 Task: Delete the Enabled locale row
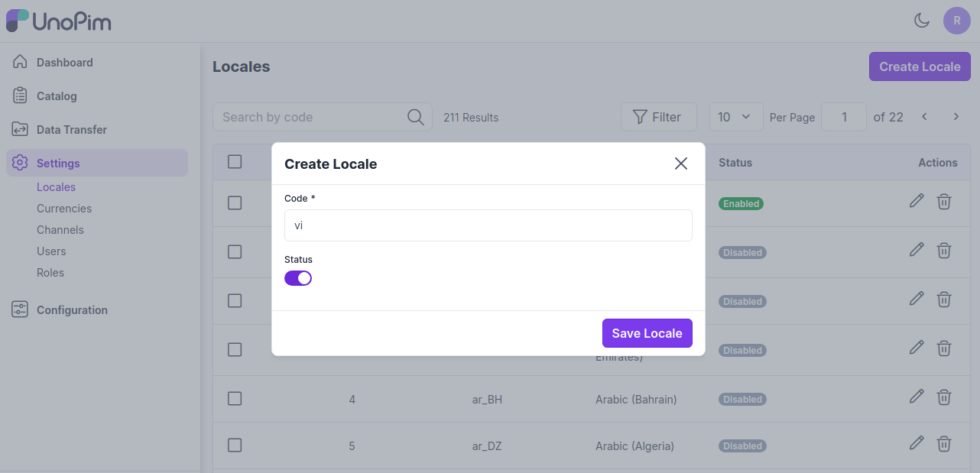tap(944, 202)
